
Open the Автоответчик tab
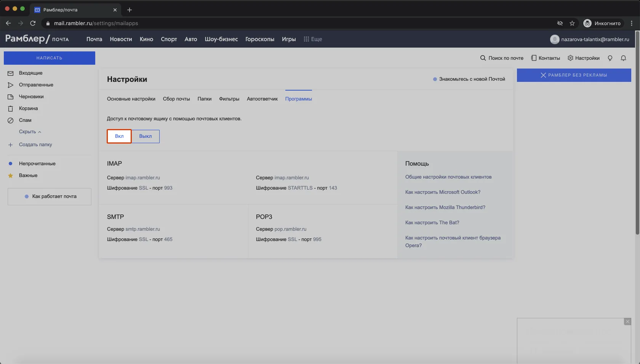[x=262, y=99]
